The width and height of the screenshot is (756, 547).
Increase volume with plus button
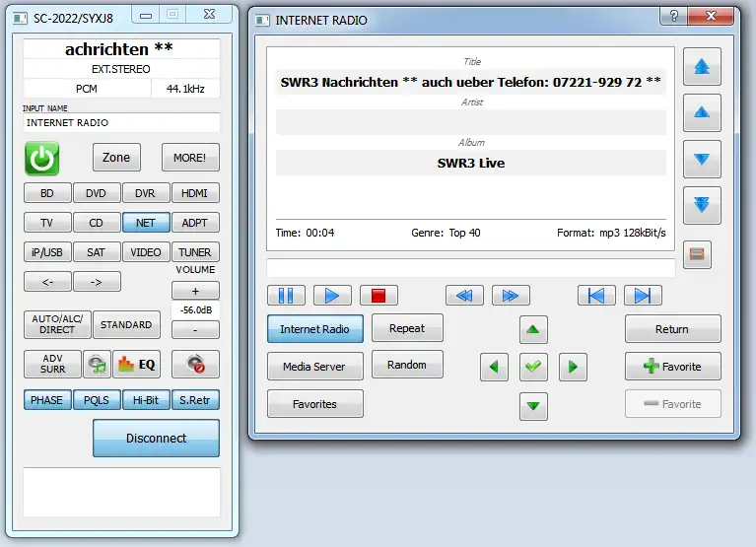pyautogui.click(x=195, y=291)
